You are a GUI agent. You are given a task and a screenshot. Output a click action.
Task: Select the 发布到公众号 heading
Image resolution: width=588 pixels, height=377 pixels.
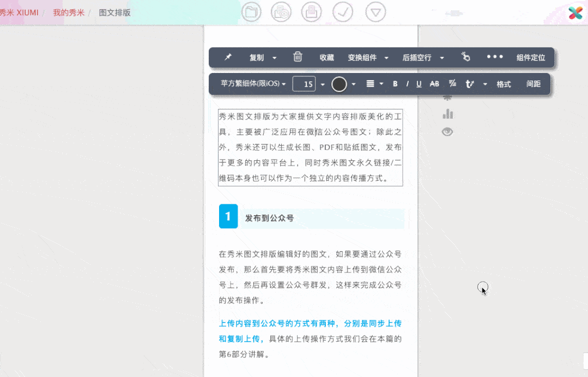269,218
